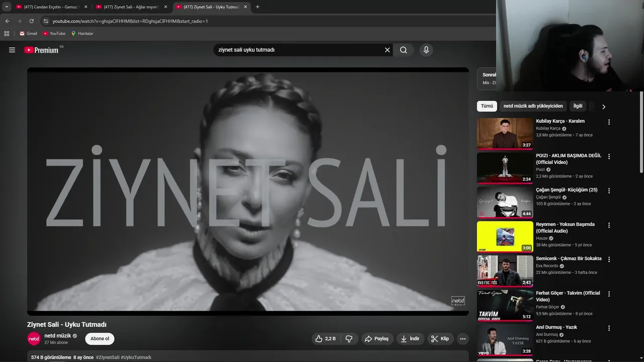Go back with browser back arrow

pos(7,21)
